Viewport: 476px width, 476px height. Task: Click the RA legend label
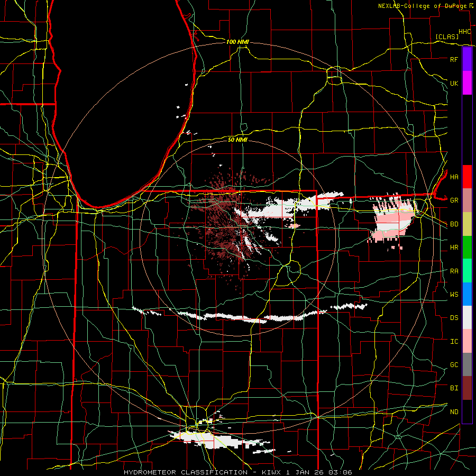[x=454, y=271]
